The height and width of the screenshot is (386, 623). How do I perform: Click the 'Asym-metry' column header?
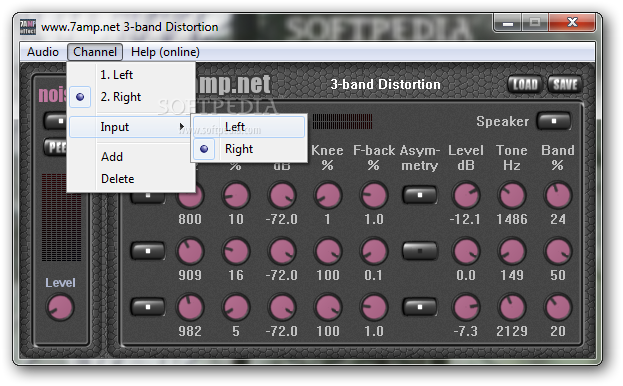[420, 158]
